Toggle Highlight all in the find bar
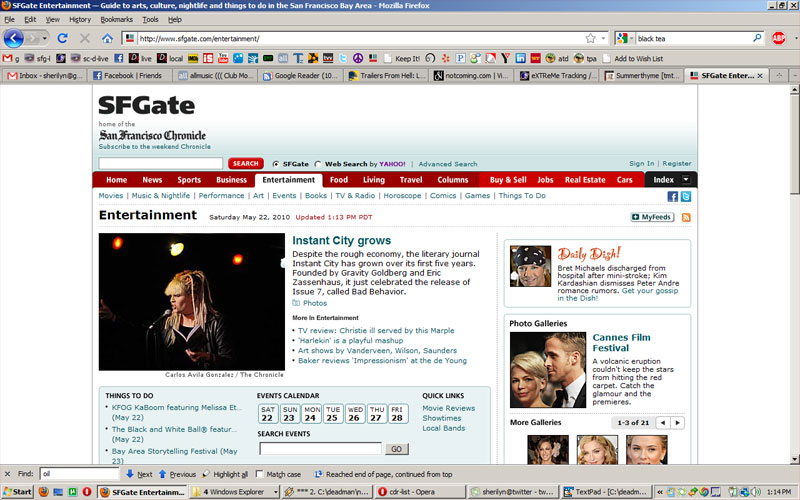The width and height of the screenshot is (800, 500). (225, 474)
